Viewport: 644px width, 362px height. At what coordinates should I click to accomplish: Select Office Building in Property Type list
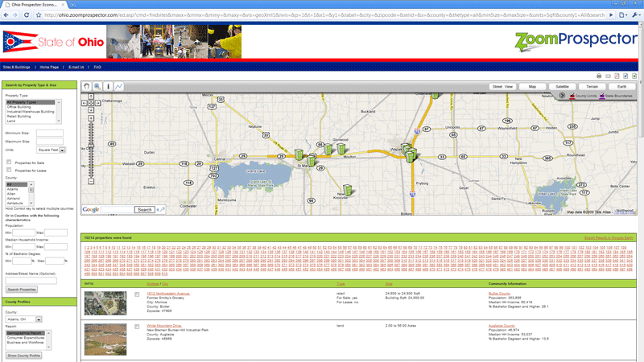(19, 107)
